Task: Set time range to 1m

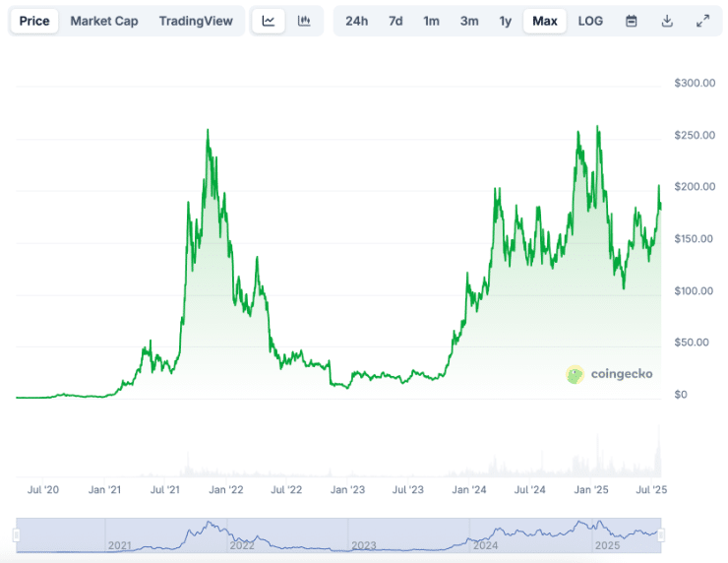Action: [431, 21]
